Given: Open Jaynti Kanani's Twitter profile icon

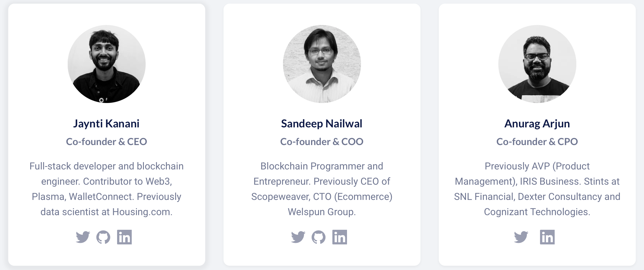Looking at the screenshot, I should click(83, 237).
